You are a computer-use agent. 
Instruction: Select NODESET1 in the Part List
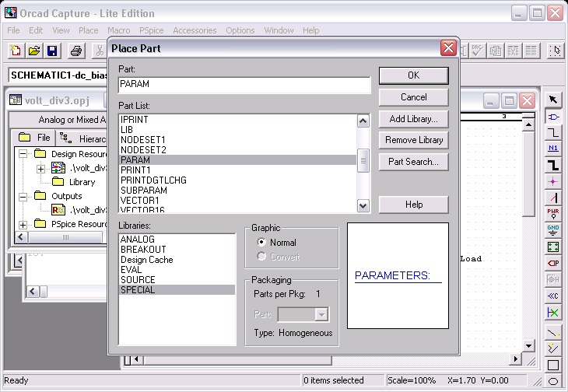click(x=237, y=139)
